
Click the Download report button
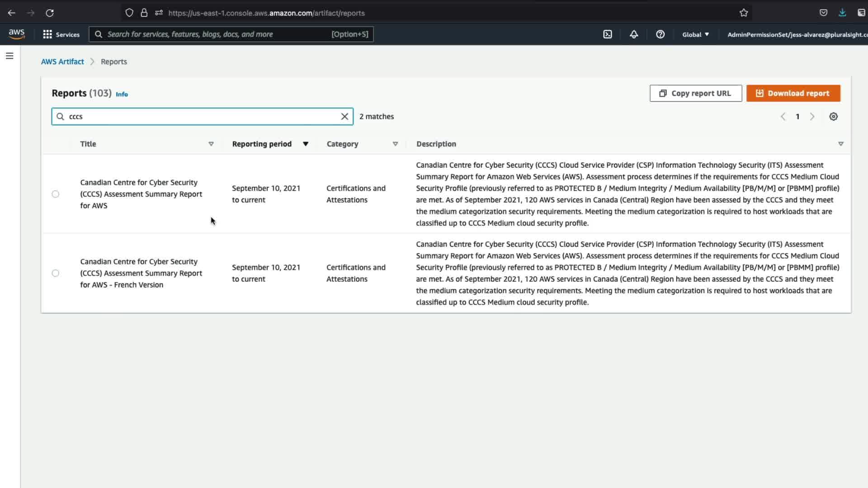(793, 93)
